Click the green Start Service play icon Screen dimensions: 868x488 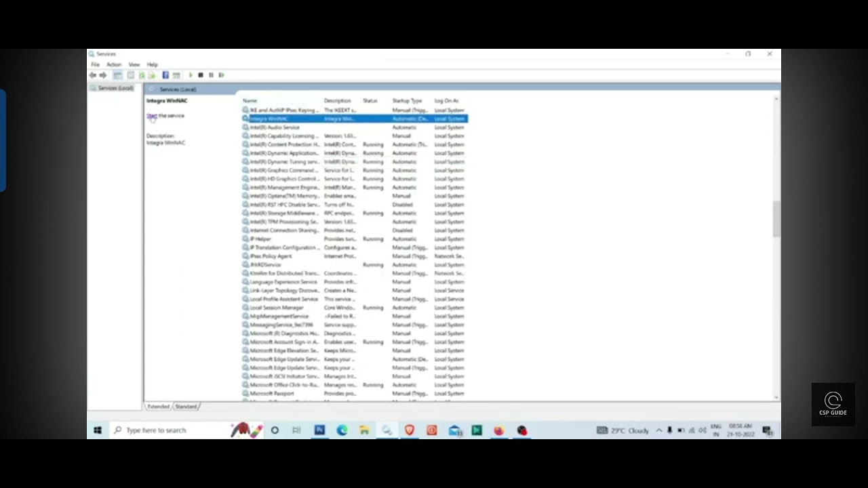pos(191,75)
